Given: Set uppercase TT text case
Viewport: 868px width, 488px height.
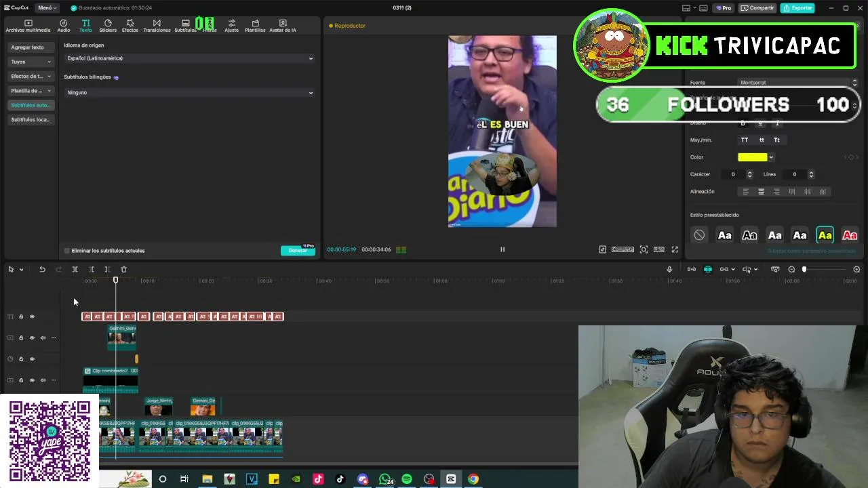Looking at the screenshot, I should 745,140.
